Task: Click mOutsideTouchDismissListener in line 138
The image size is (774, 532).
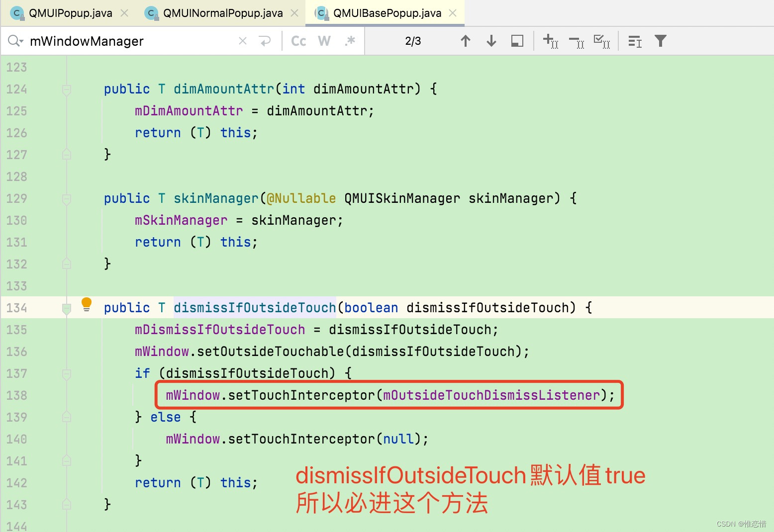Action: click(491, 395)
